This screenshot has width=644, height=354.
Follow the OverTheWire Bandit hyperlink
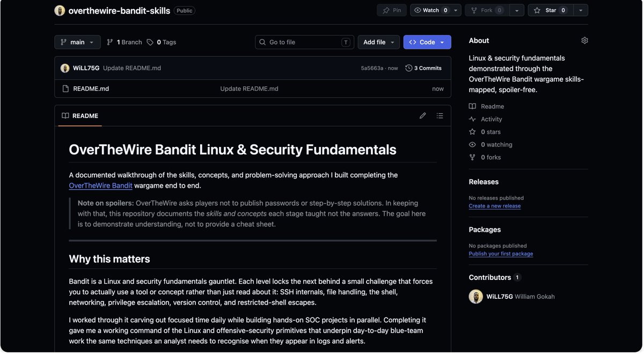tap(100, 186)
